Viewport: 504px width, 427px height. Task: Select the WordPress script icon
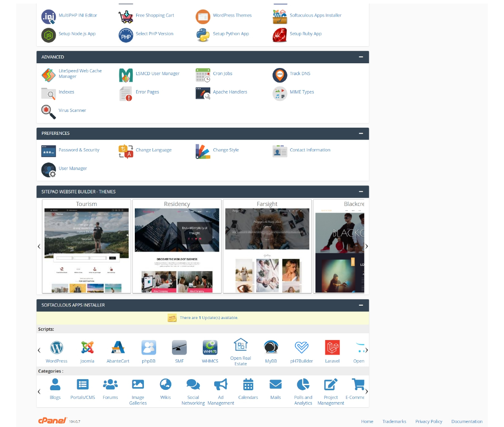(x=57, y=348)
